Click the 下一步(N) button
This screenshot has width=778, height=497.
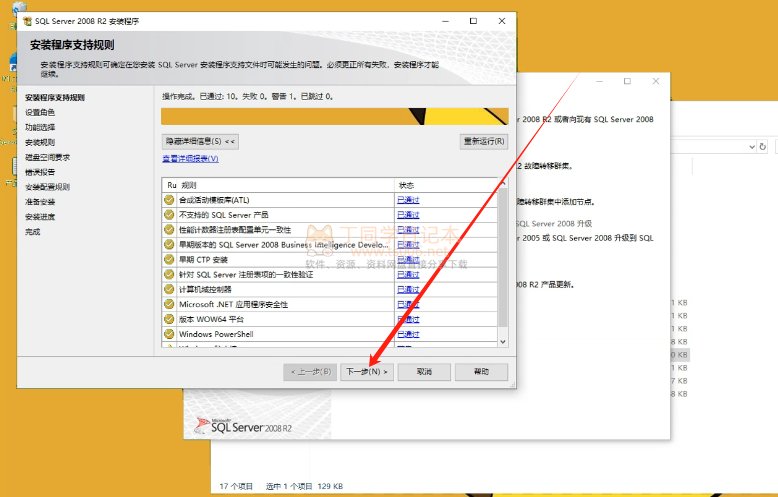tap(367, 372)
